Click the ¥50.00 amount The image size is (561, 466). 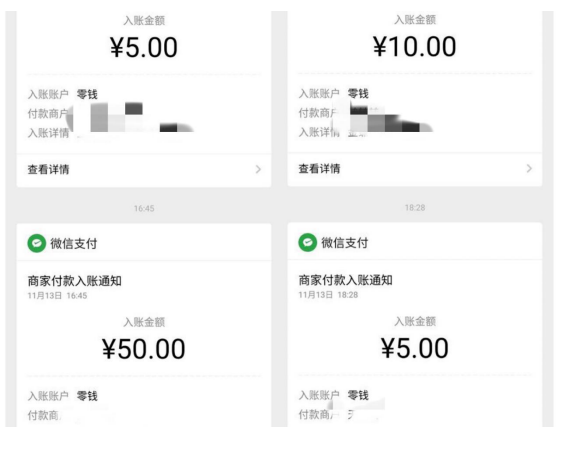pyautogui.click(x=143, y=349)
